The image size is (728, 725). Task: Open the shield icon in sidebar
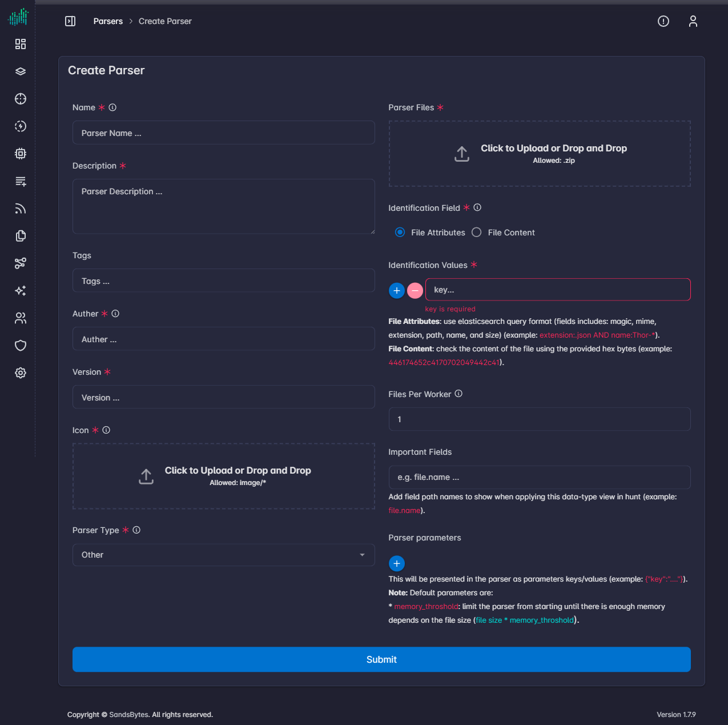point(21,346)
